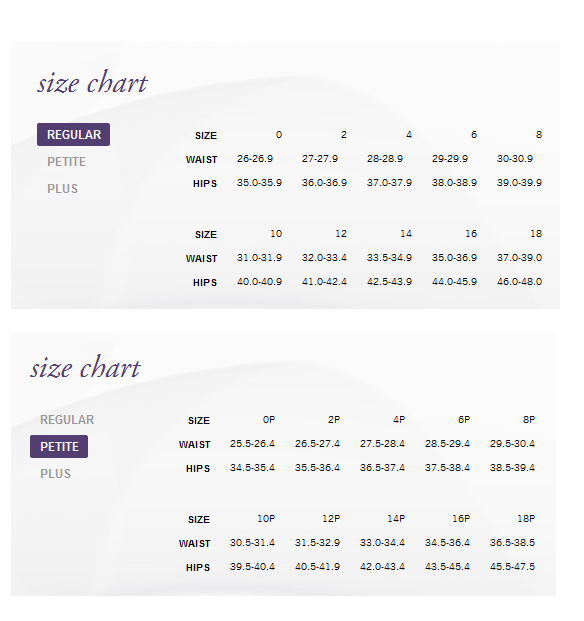The width and height of the screenshot is (584, 621).
Task: Select waist value 26-26.9 for size 0
Action: (x=255, y=159)
